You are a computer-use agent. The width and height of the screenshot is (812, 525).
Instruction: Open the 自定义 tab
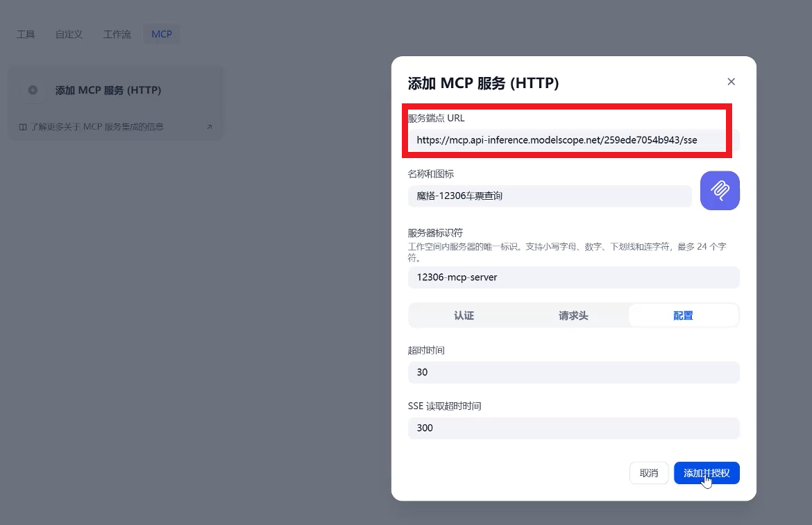[x=69, y=34]
